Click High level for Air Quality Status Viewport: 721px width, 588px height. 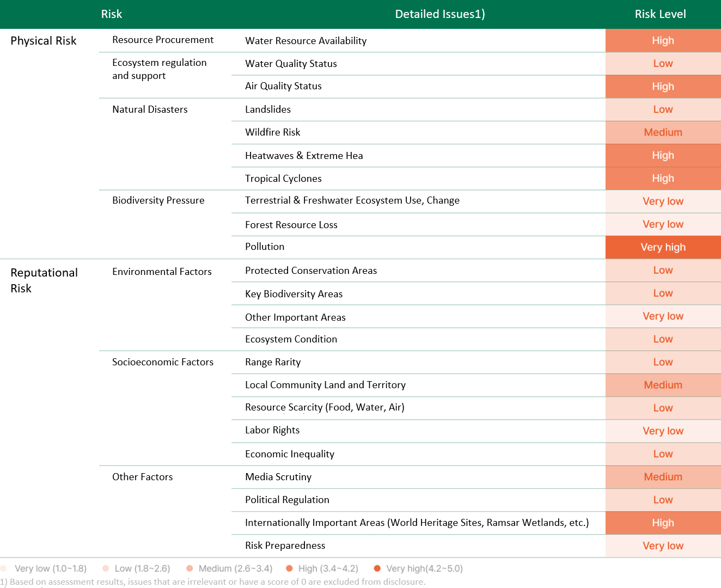click(663, 87)
